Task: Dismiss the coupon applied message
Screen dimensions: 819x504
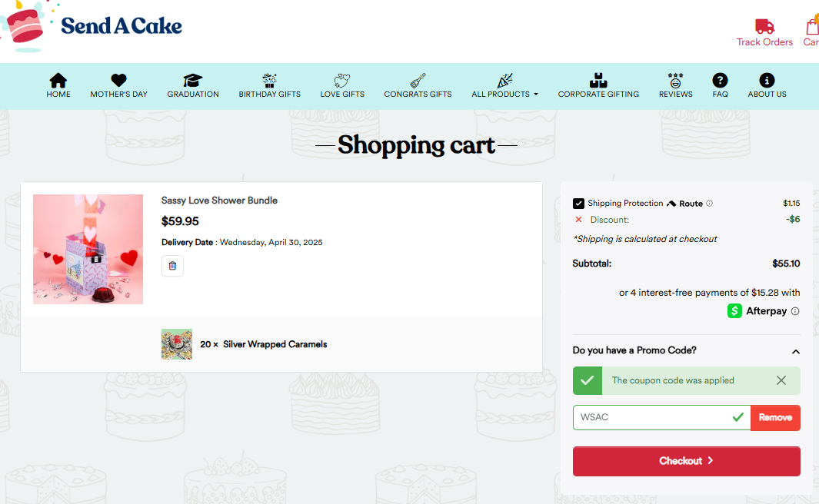Action: pyautogui.click(x=781, y=380)
